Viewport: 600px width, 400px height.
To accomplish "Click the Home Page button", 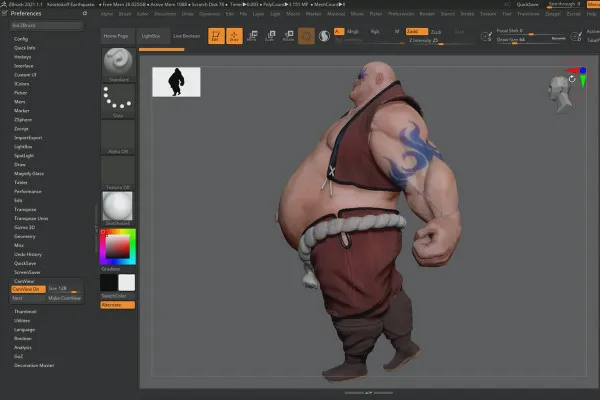I will pos(116,36).
